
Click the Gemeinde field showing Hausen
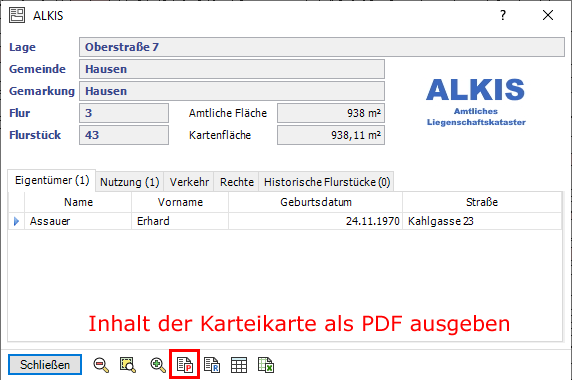(x=232, y=69)
